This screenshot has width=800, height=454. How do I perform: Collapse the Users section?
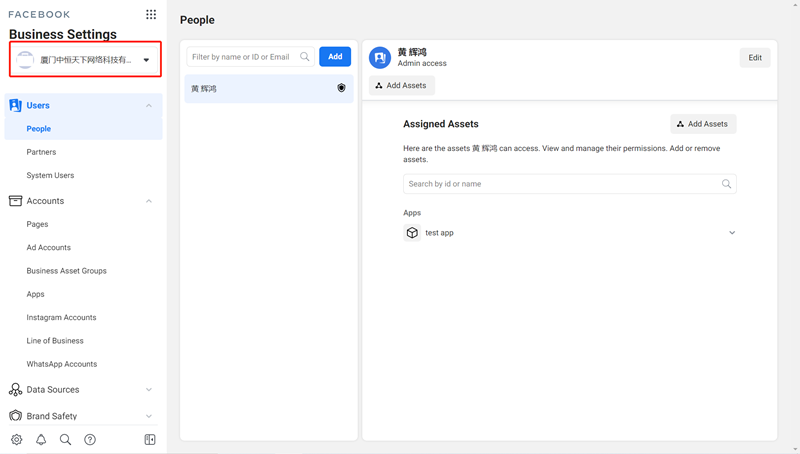(x=149, y=105)
